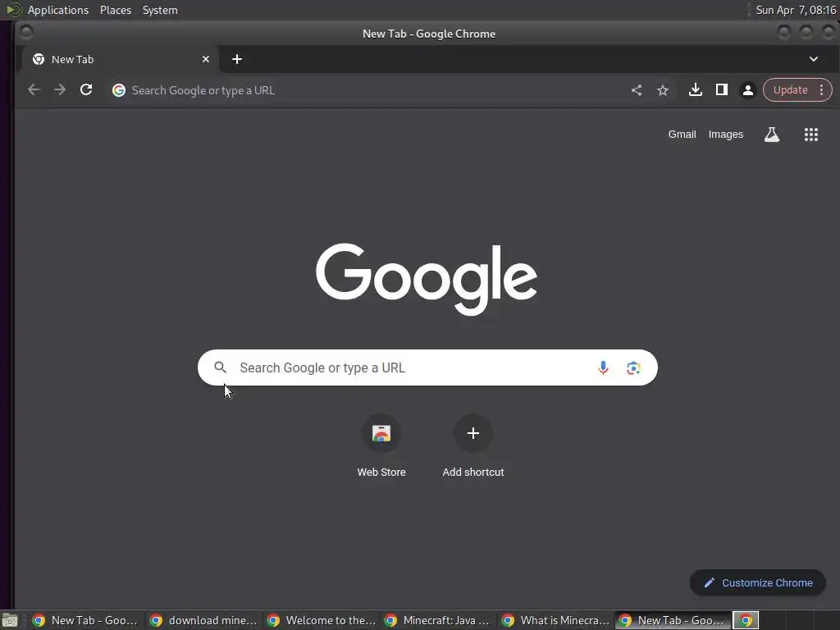Screen dimensions: 840x630
Task: Click the clock Sun Apr 7, 08:16
Action: tap(795, 10)
